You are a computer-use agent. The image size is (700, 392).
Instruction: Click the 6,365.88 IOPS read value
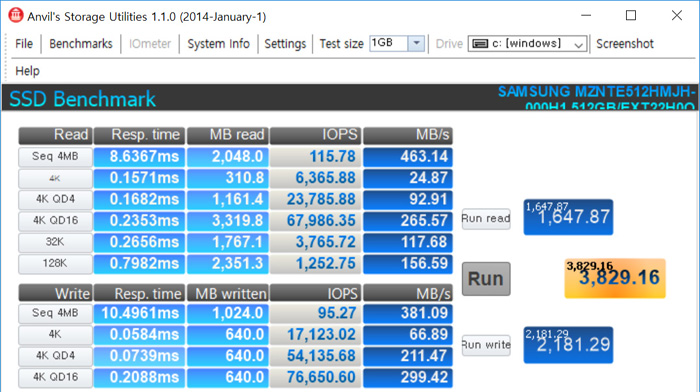tap(316, 178)
